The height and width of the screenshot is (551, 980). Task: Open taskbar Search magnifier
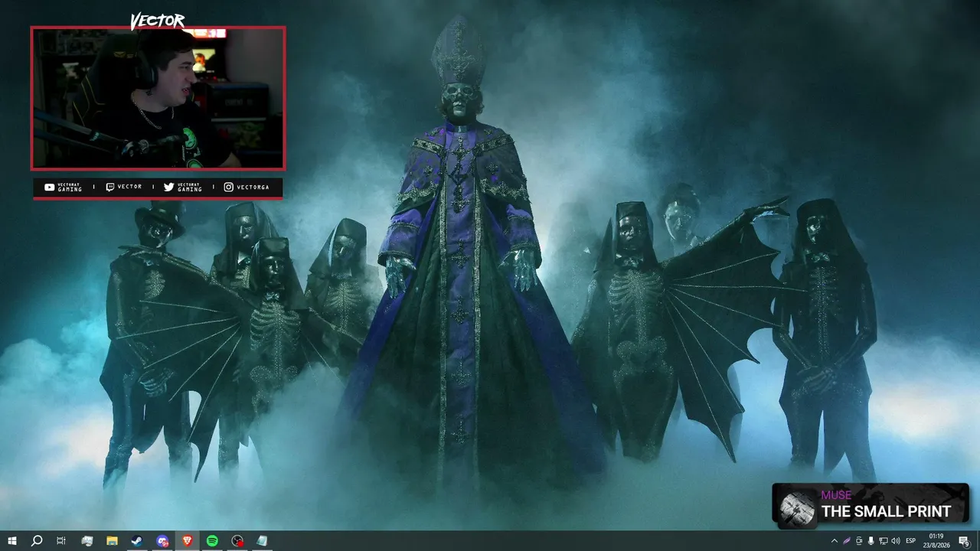(x=36, y=541)
